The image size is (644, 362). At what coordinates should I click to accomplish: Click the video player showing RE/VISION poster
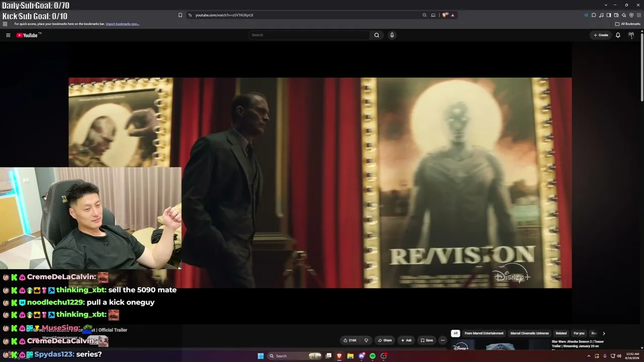[320, 183]
